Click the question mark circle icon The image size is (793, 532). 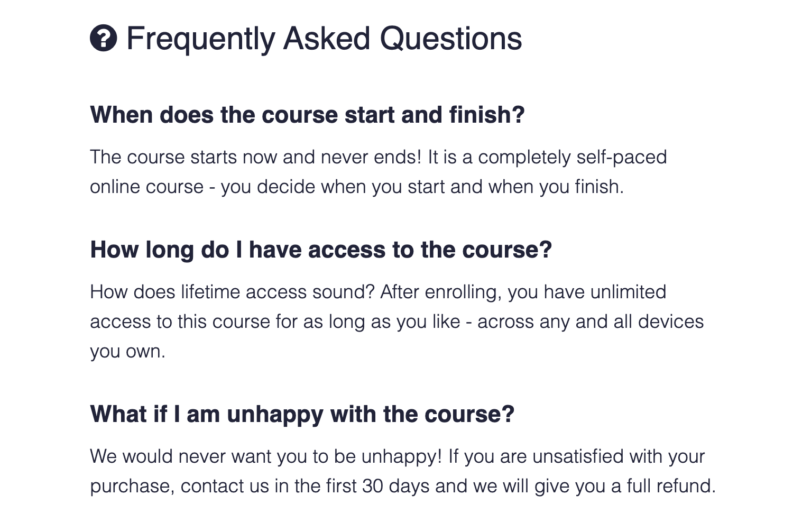coord(103,38)
